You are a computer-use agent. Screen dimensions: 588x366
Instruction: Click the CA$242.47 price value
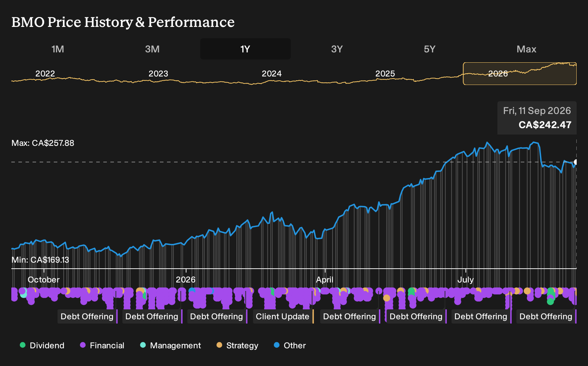(x=545, y=125)
